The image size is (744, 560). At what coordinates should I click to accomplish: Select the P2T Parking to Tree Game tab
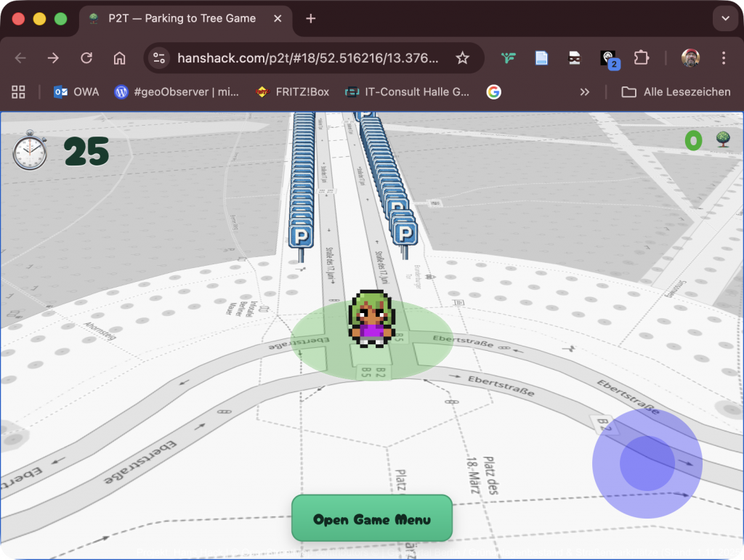coord(182,18)
